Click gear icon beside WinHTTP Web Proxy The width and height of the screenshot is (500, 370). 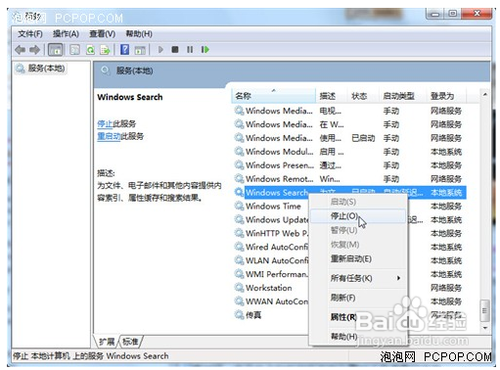pyautogui.click(x=239, y=233)
